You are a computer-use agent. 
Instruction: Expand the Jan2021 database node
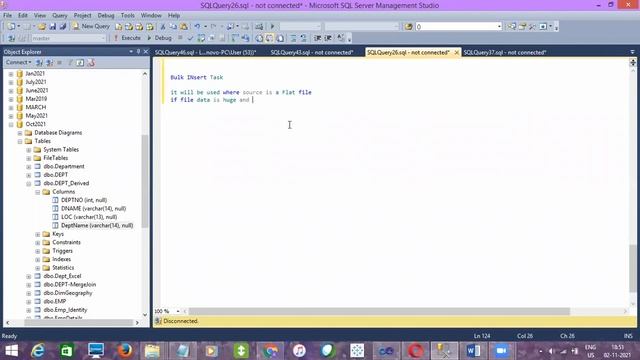pyautogui.click(x=11, y=74)
